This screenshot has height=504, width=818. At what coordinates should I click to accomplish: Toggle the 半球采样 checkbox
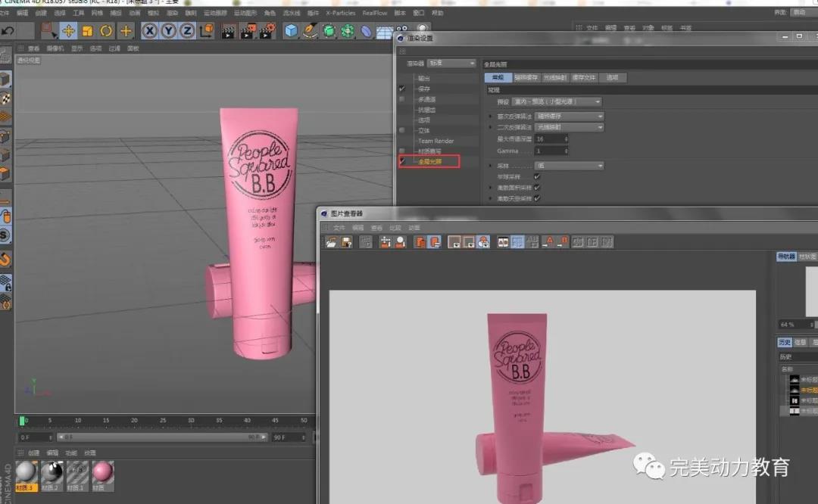(x=537, y=176)
